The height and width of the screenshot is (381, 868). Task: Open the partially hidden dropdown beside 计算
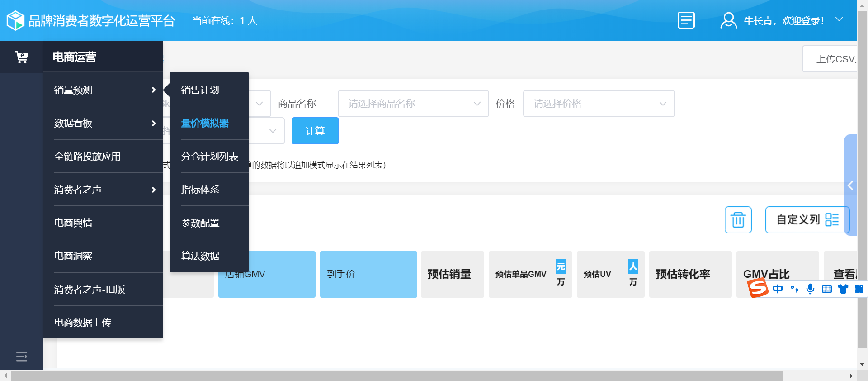pos(273,131)
